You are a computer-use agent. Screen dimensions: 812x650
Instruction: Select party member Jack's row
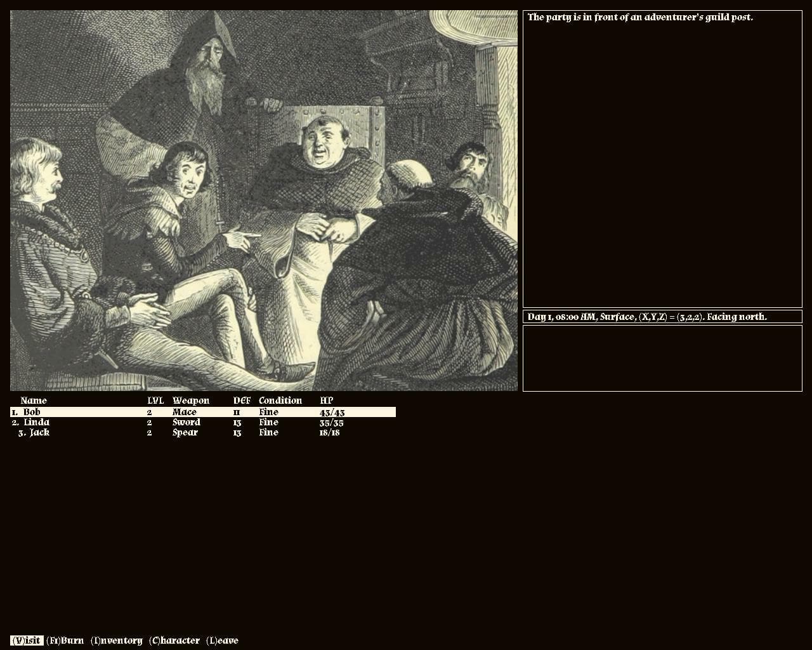(203, 432)
